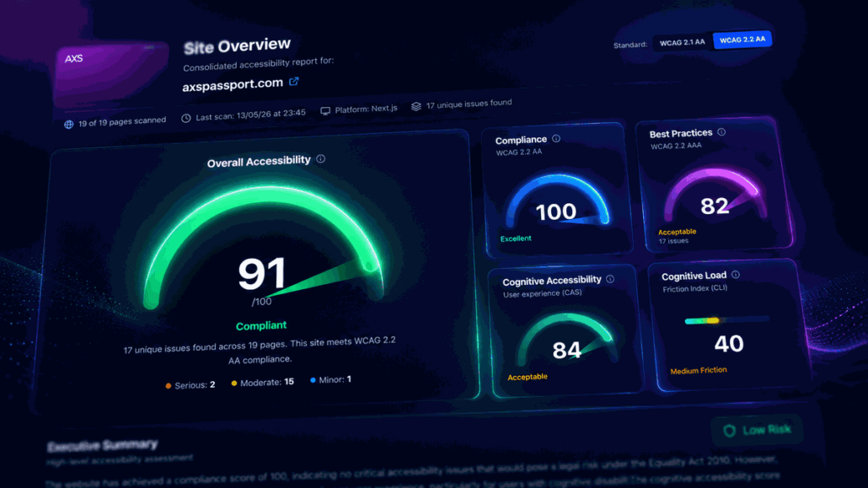This screenshot has height=488, width=868.
Task: Click the axspassport.com site link
Action: (x=233, y=85)
